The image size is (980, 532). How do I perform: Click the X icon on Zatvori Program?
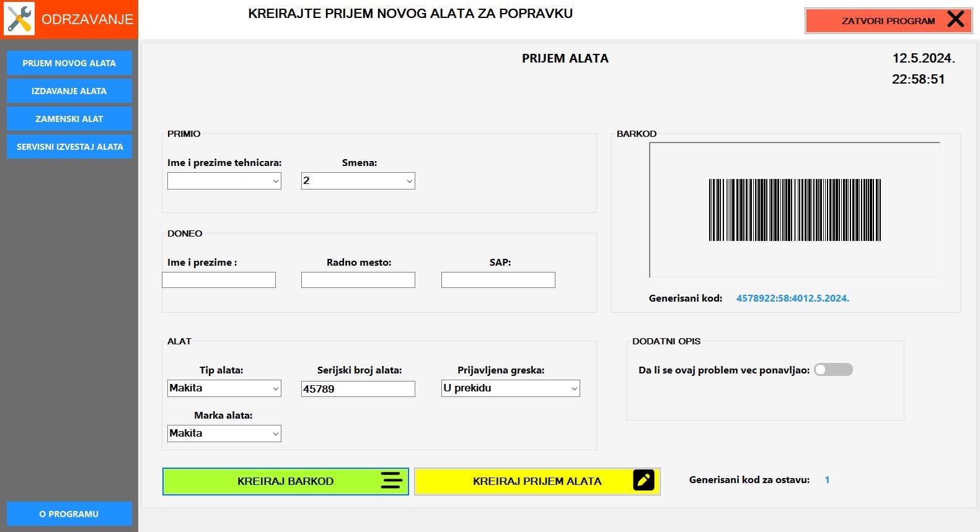(x=955, y=20)
